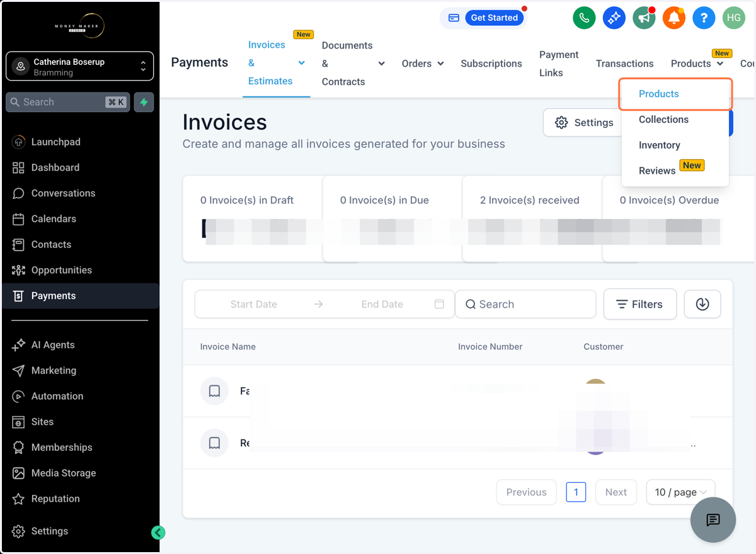
Task: Select page 1 in pagination
Action: point(576,492)
